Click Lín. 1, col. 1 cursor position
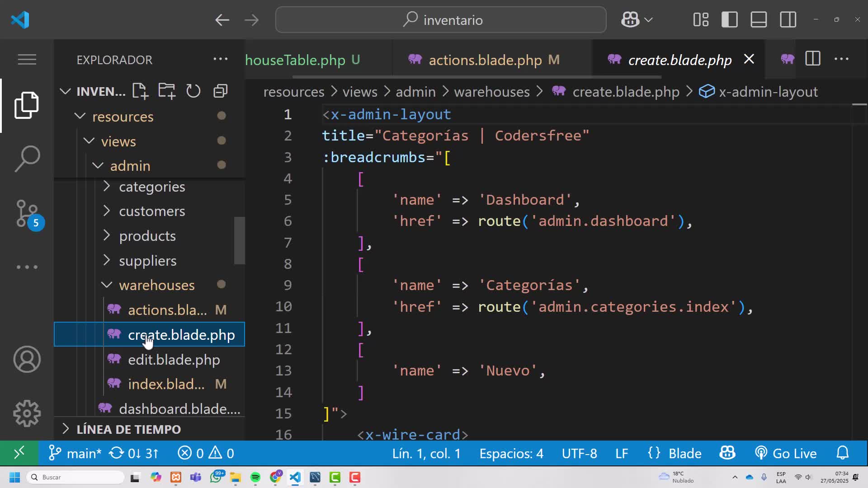The height and width of the screenshot is (488, 868). pos(426,453)
